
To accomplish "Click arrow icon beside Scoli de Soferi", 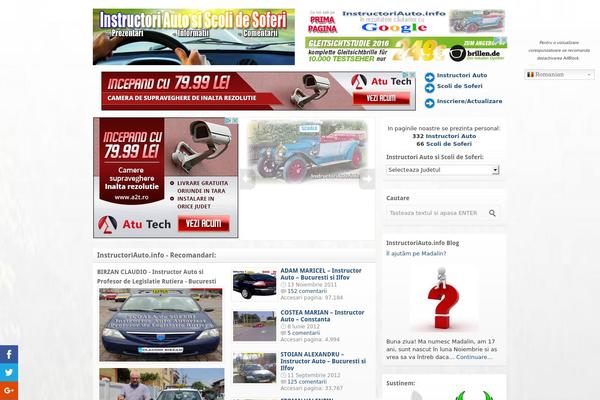I will [429, 88].
